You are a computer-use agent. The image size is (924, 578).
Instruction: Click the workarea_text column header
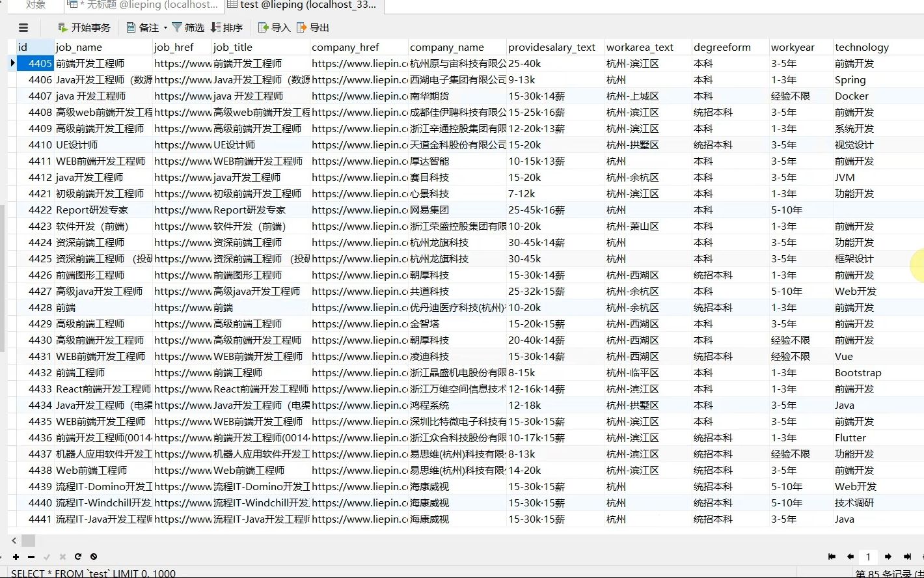(649, 47)
